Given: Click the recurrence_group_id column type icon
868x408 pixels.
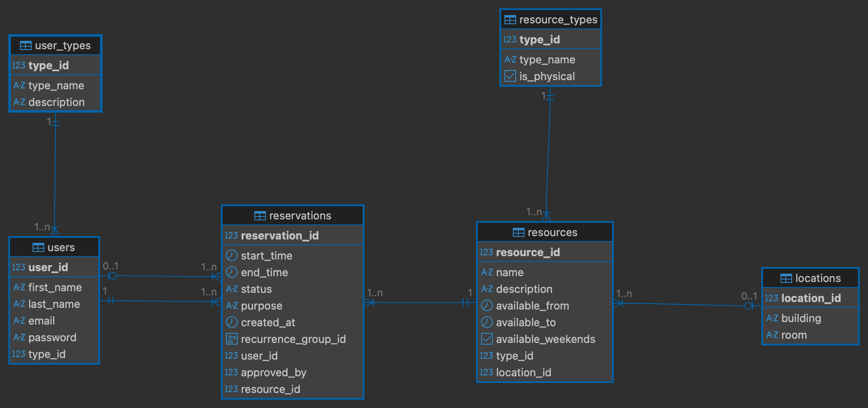Looking at the screenshot, I should (x=231, y=339).
